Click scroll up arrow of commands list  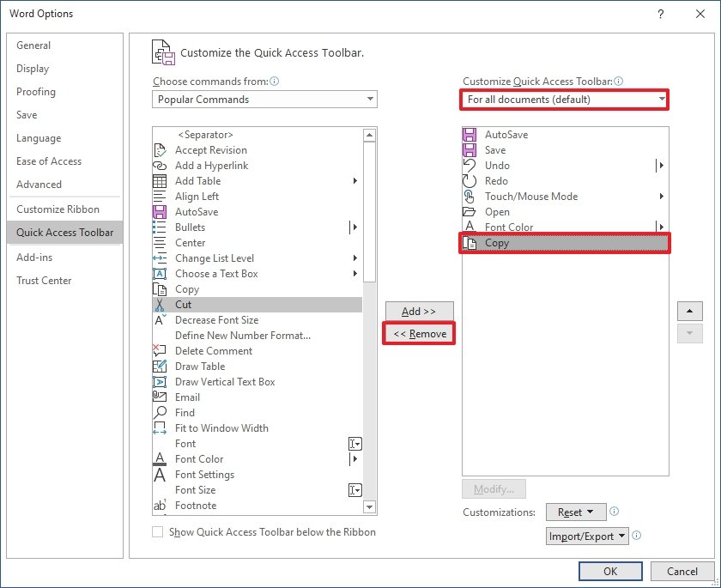(x=369, y=135)
